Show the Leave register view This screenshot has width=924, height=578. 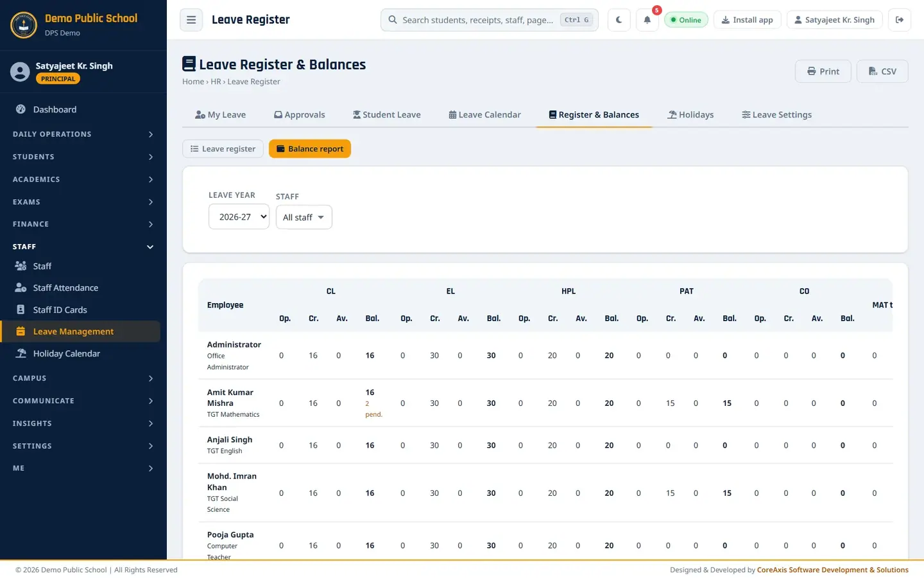tap(223, 149)
